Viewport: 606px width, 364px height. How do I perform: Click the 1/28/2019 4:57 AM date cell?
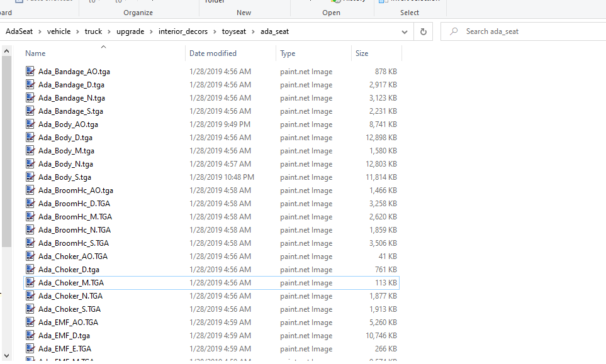pos(220,164)
